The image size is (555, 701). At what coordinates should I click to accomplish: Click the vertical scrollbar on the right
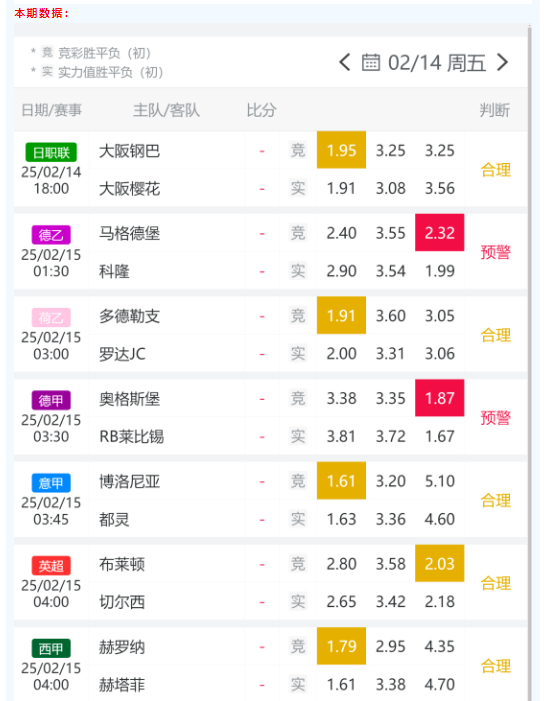[530, 362]
